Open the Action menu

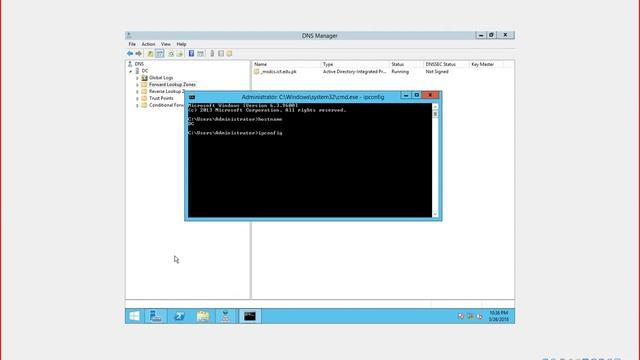[148, 44]
